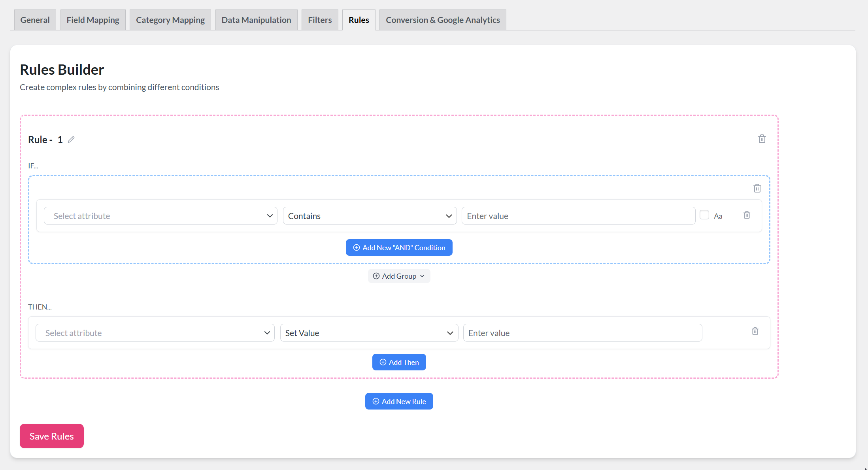The image size is (868, 470).
Task: Open the IF Select attribute dropdown
Action: tap(160, 216)
